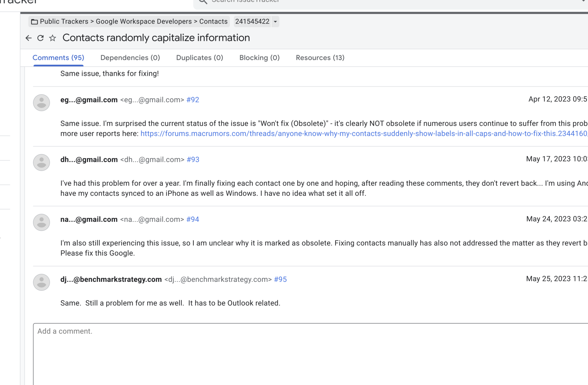The height and width of the screenshot is (385, 588).
Task: Open dropdown next to issue ID 241545422
Action: pos(275,22)
